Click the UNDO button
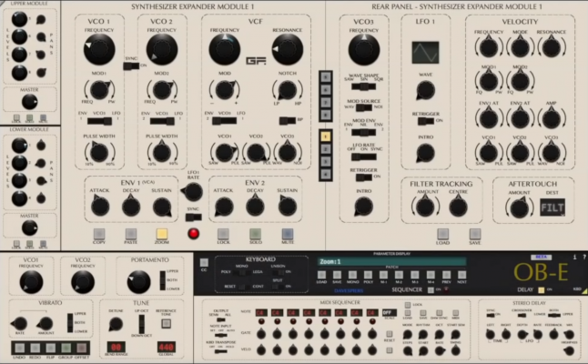This screenshot has height=364, width=588. (x=19, y=349)
